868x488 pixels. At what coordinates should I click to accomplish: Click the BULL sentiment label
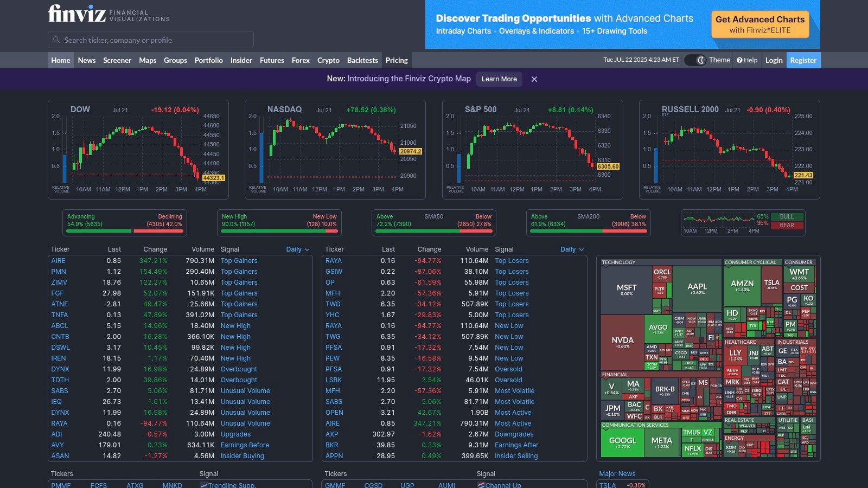(787, 216)
